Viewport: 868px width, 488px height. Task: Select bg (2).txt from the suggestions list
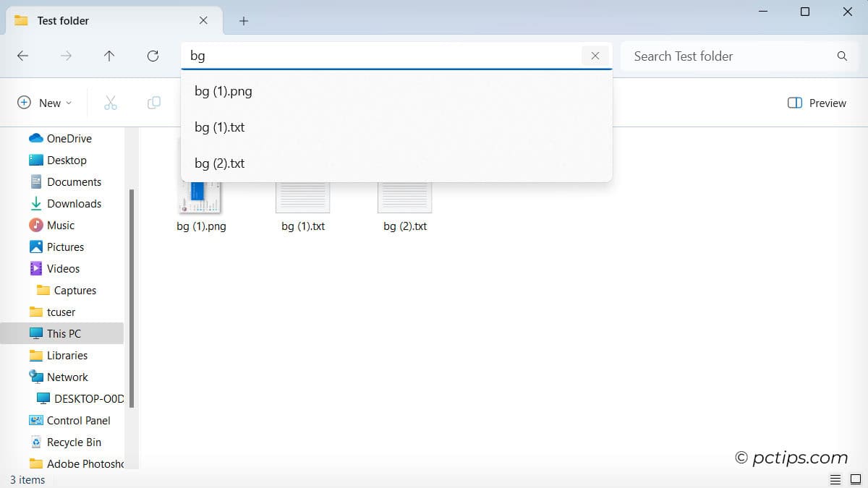(x=219, y=163)
